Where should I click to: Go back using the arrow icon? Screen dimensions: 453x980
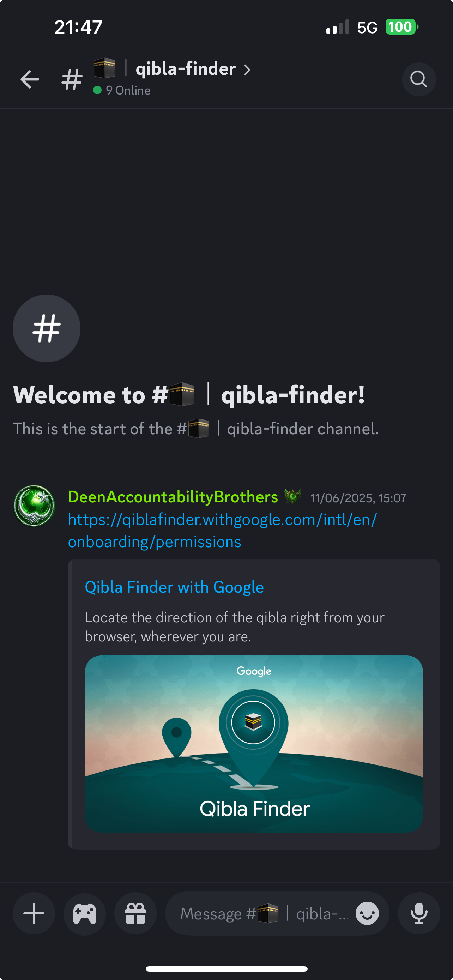point(30,79)
